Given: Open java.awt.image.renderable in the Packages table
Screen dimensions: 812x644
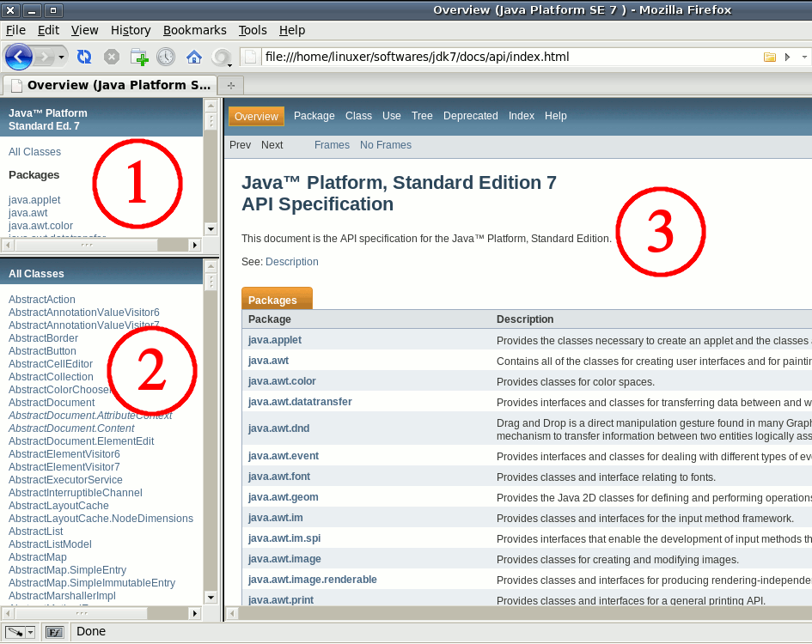Looking at the screenshot, I should tap(312, 580).
